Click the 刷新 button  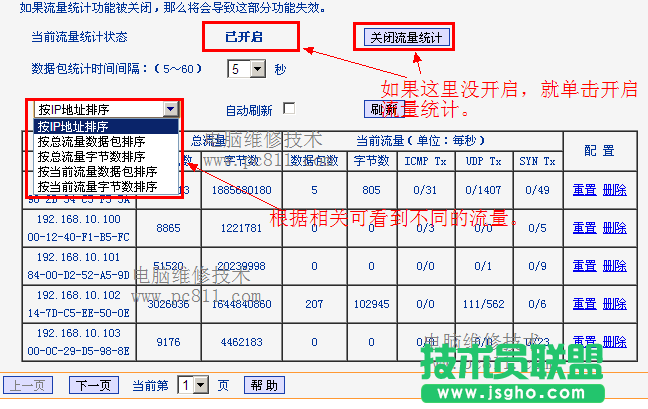(383, 109)
